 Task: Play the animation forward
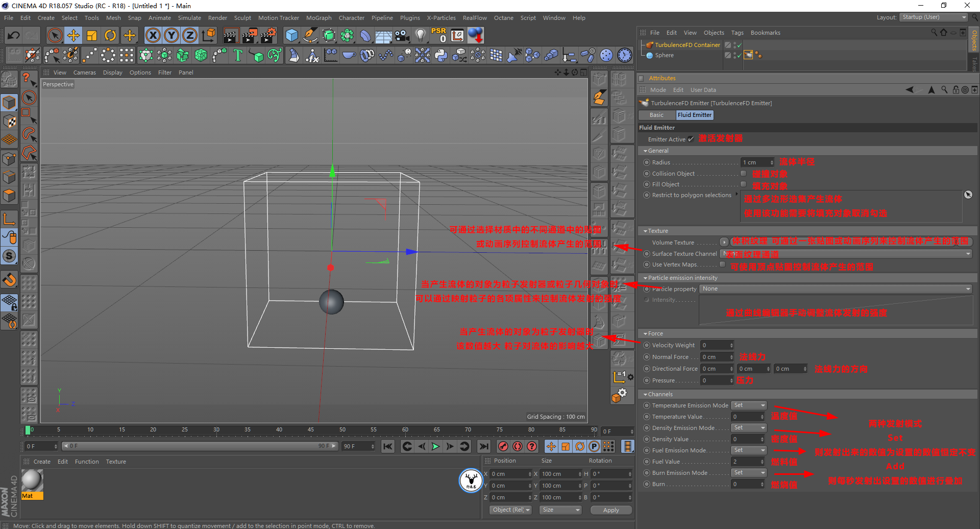(x=435, y=446)
